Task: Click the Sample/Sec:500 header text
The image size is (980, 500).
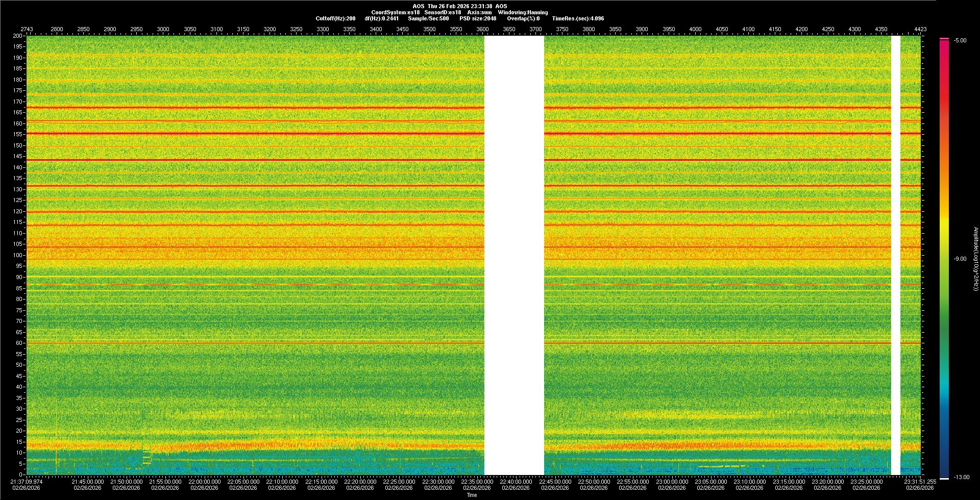Action: point(428,18)
